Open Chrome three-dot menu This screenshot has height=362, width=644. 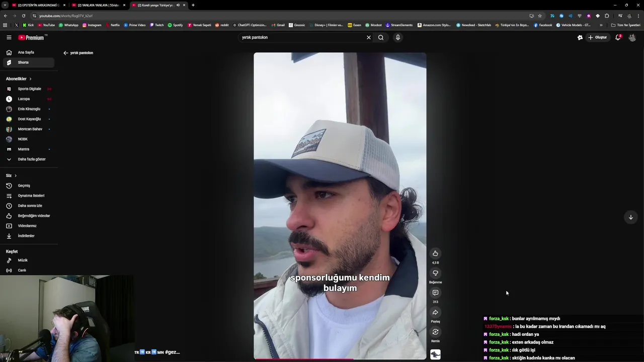point(638,16)
